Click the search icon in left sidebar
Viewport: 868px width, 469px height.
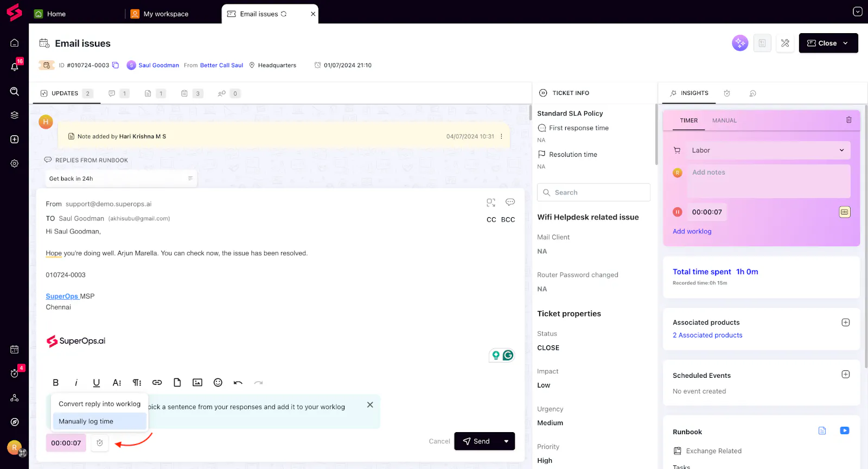click(x=15, y=91)
